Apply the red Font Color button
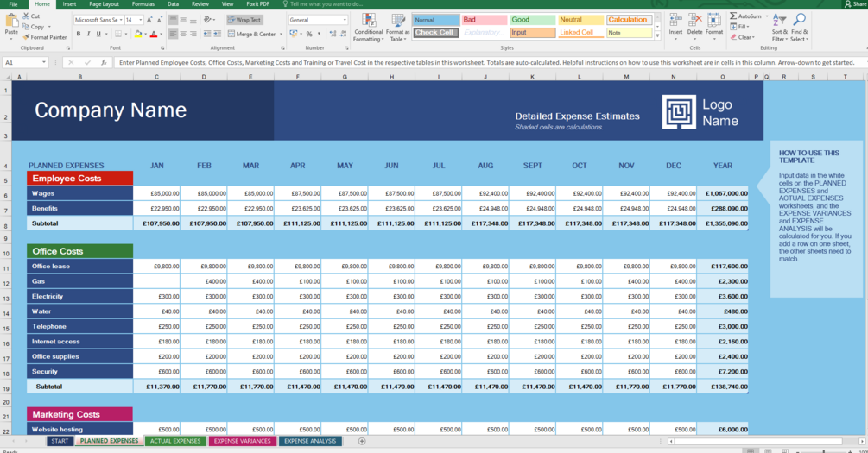868x453 pixels. click(154, 34)
